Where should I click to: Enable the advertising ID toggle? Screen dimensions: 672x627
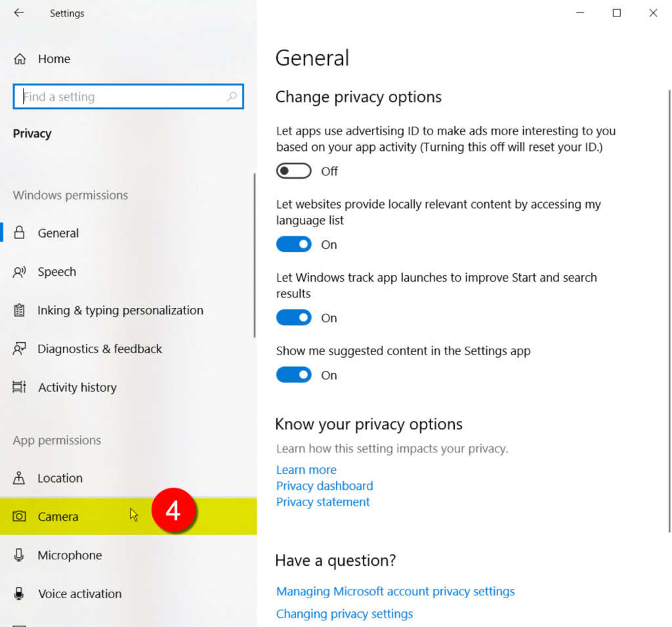coord(293,171)
